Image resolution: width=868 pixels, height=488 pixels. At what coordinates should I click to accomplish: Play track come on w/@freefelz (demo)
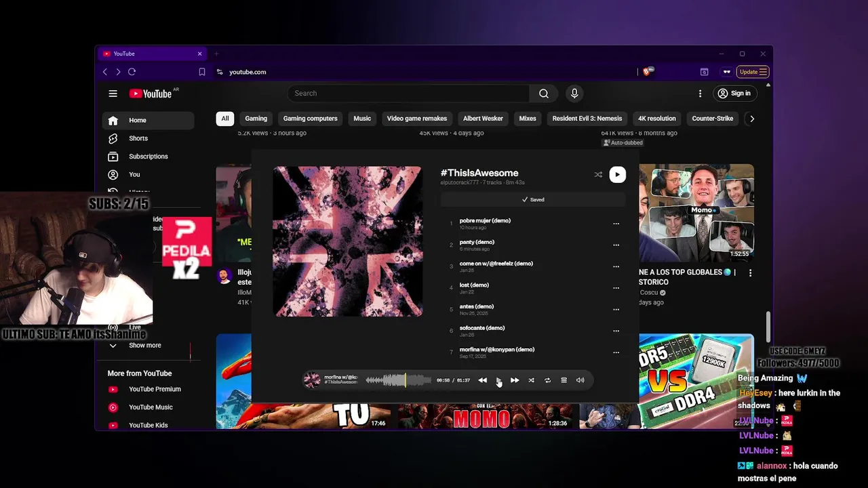496,264
